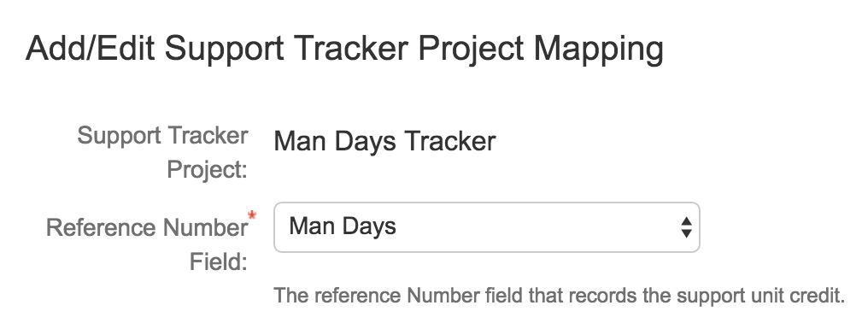Viewport: 868px width, 323px height.
Task: Click the red required asterisk
Action: (x=252, y=216)
